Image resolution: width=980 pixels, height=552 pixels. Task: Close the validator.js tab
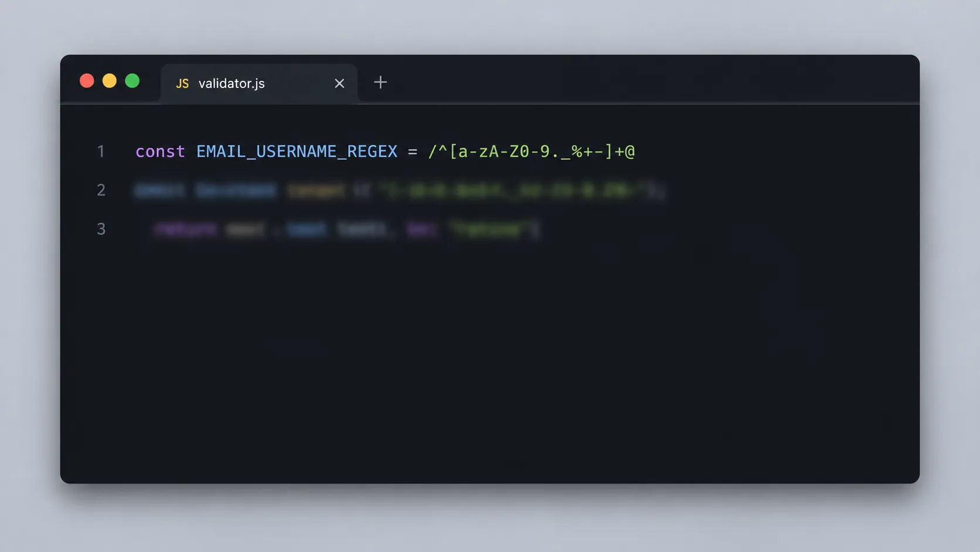tap(339, 83)
